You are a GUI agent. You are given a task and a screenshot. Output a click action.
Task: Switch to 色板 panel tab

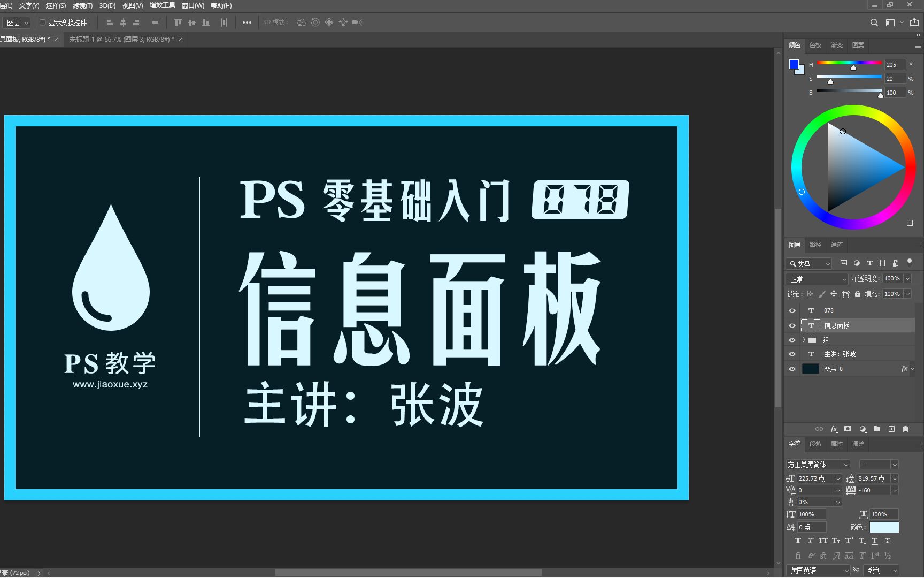coord(815,45)
